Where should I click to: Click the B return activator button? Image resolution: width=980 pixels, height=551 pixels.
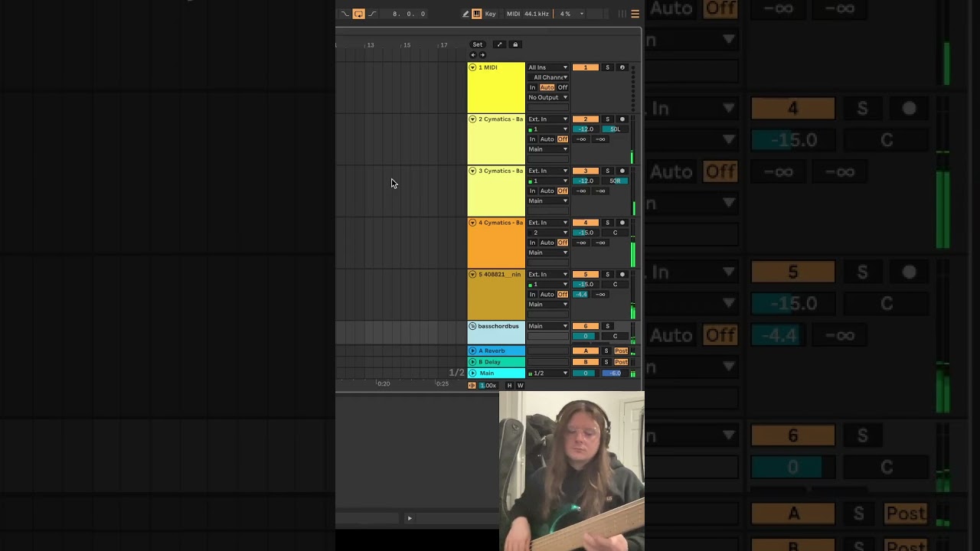[x=586, y=362]
